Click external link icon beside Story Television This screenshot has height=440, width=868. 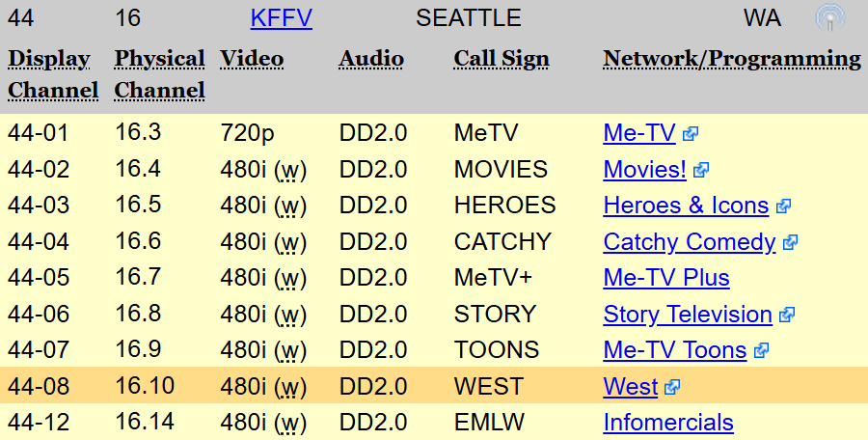[x=787, y=315]
